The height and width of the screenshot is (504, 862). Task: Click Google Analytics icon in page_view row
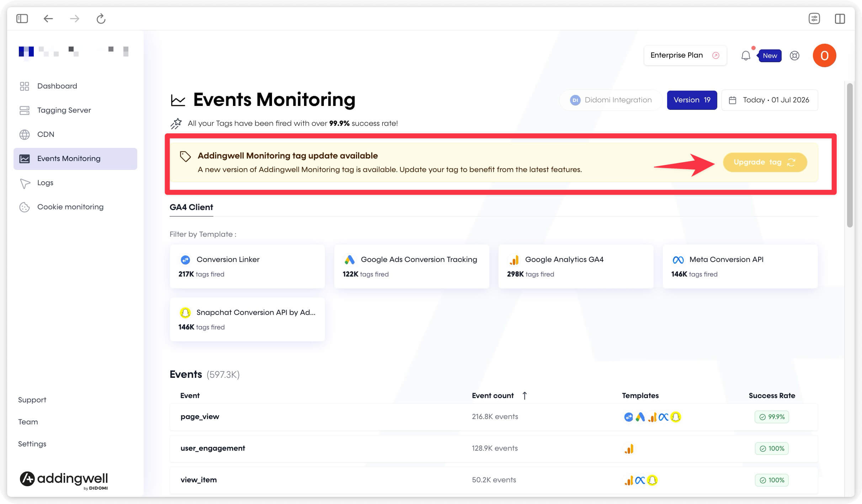(652, 417)
